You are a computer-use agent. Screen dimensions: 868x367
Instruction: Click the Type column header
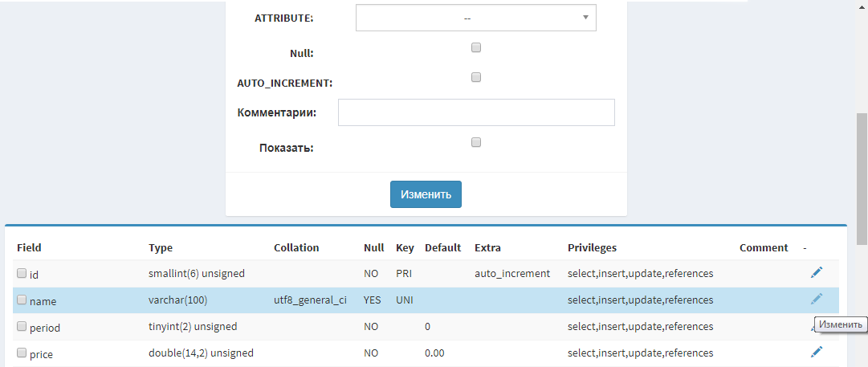[x=161, y=248]
